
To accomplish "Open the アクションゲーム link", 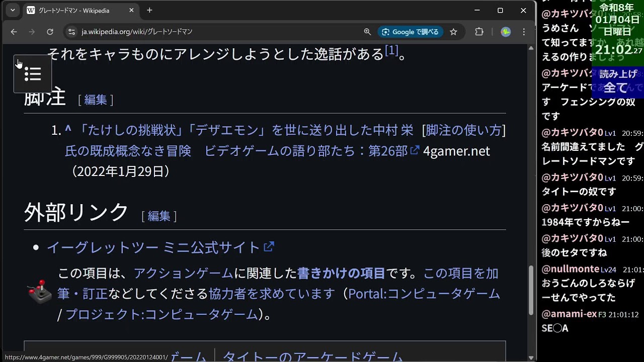I will (183, 273).
